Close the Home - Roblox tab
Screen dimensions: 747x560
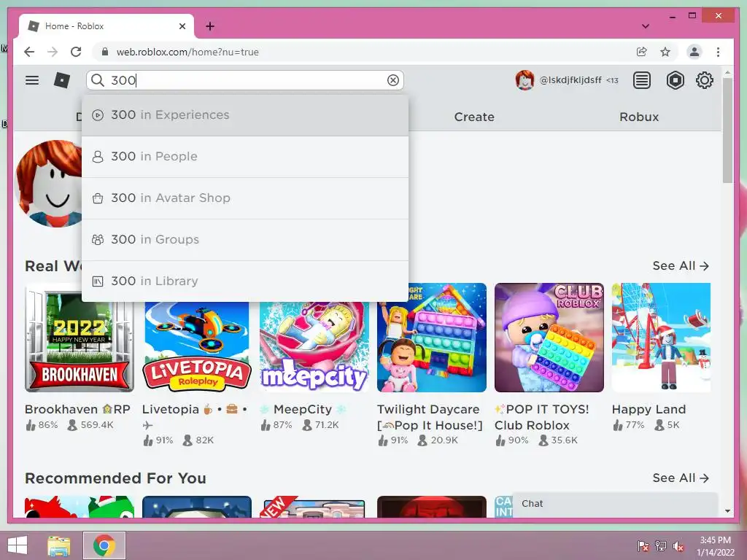[182, 26]
